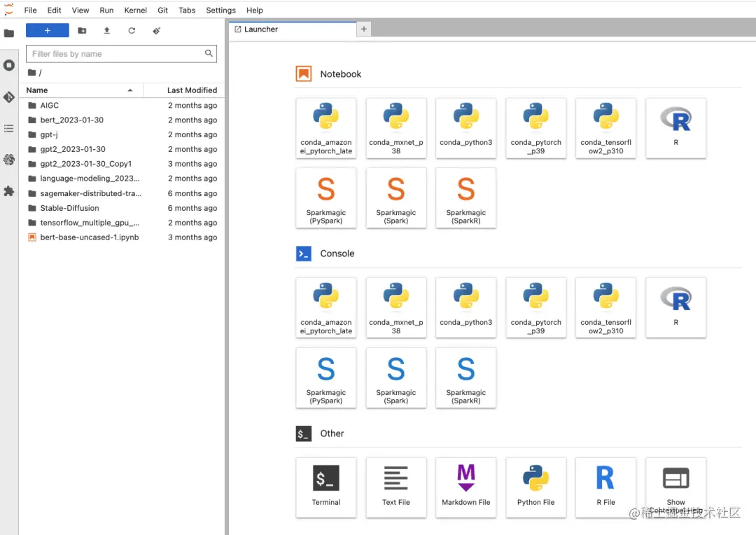Click the blue New Launcher plus button

pos(48,30)
